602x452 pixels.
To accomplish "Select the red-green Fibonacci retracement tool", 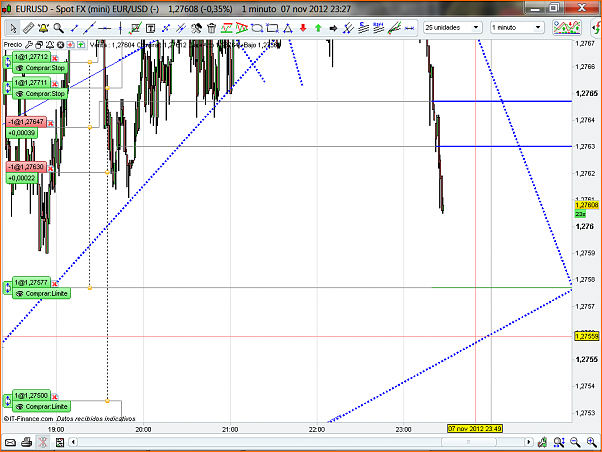I will pos(227,28).
